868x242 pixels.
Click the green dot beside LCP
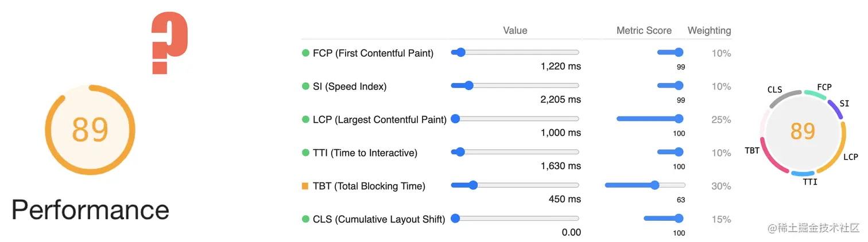click(x=305, y=120)
